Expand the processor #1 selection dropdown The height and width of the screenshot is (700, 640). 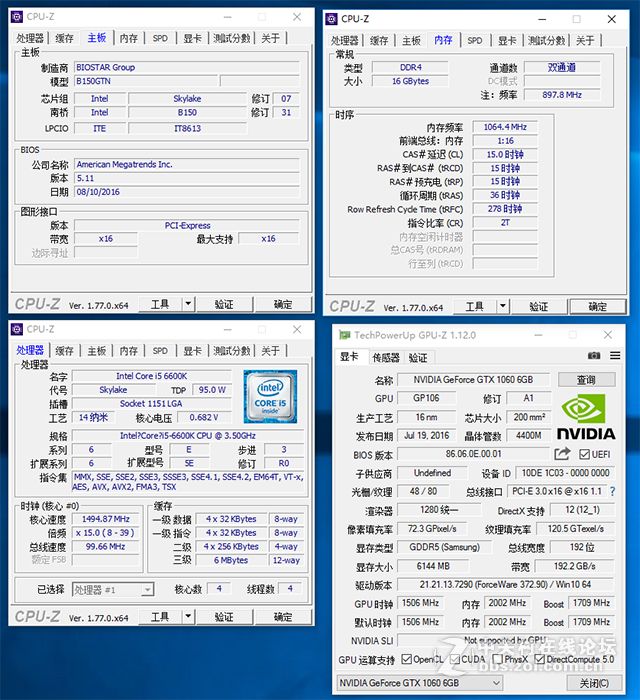147,590
